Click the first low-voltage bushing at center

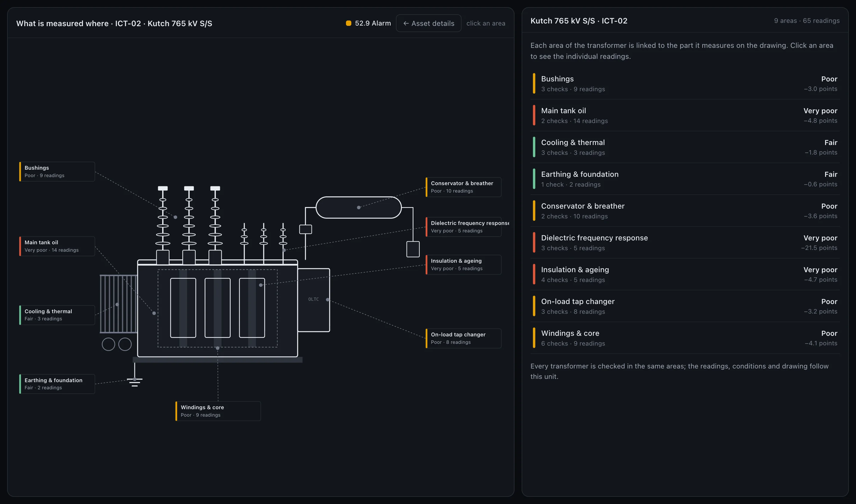click(244, 243)
